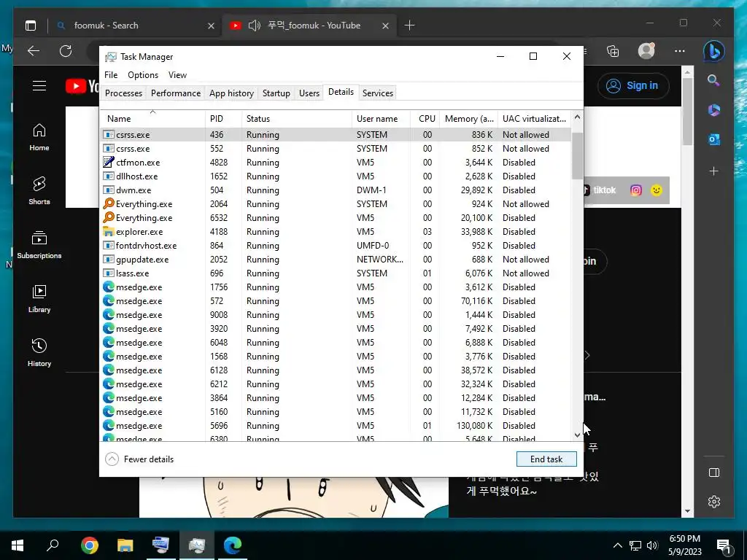This screenshot has width=747, height=560.
Task: Click the scroll up arrow of process list
Action: pyautogui.click(x=577, y=117)
